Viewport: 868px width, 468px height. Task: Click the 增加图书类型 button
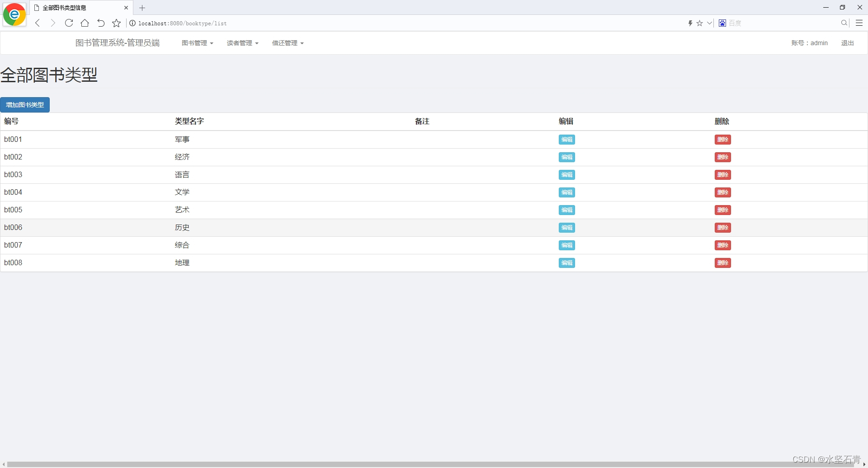25,104
